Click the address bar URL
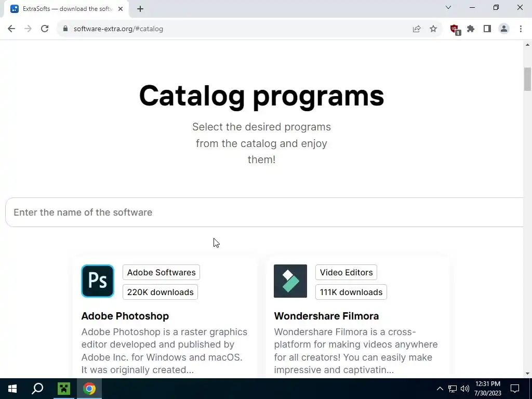Image resolution: width=532 pixels, height=399 pixels. pos(118,29)
